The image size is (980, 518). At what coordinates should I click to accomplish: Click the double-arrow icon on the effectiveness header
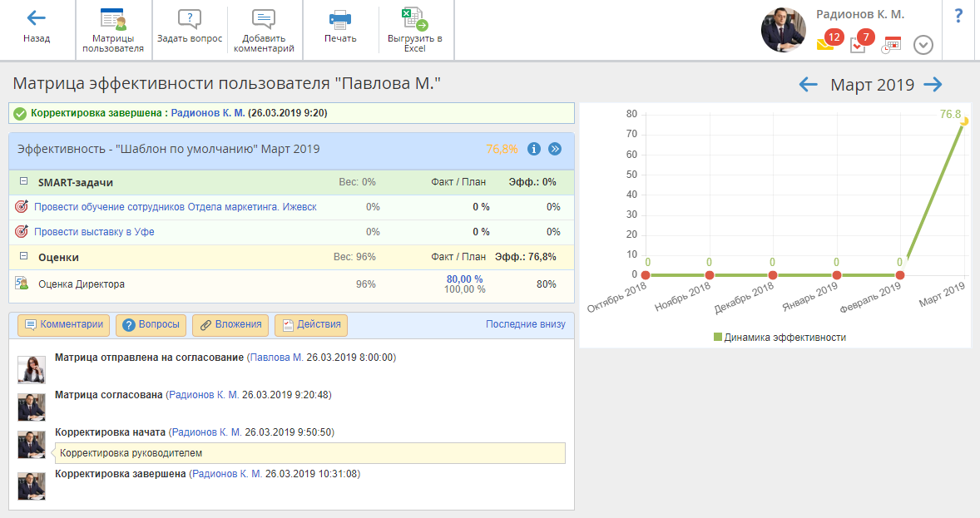click(x=555, y=149)
